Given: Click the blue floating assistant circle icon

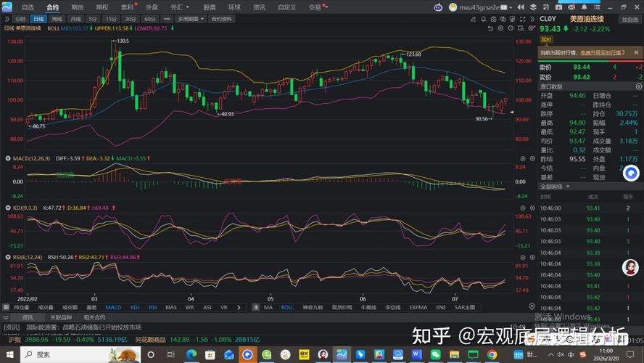Looking at the screenshot, I should tap(631, 173).
